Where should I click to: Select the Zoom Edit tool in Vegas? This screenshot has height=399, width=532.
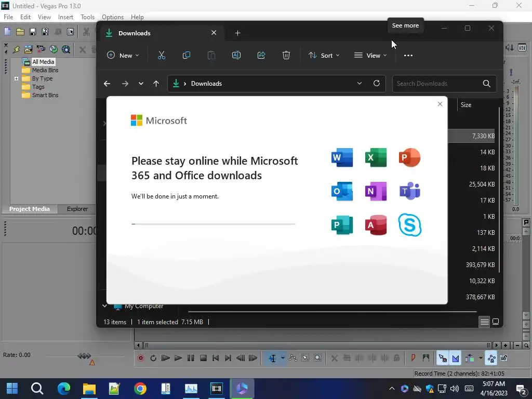317,358
